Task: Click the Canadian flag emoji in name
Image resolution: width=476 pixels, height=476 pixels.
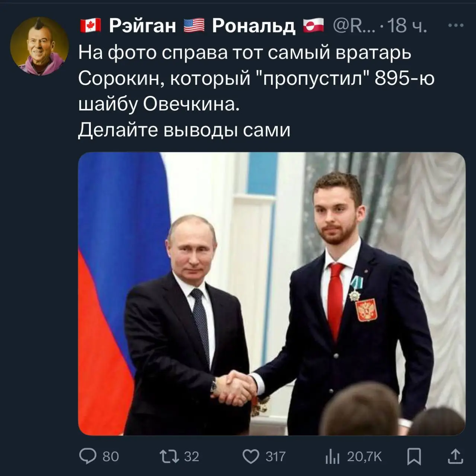Action: (90, 26)
